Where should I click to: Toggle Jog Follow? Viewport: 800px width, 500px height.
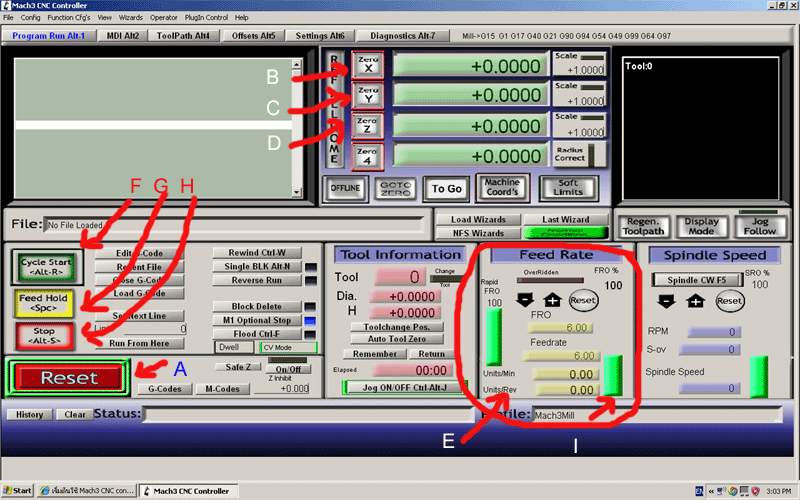pyautogui.click(x=759, y=226)
